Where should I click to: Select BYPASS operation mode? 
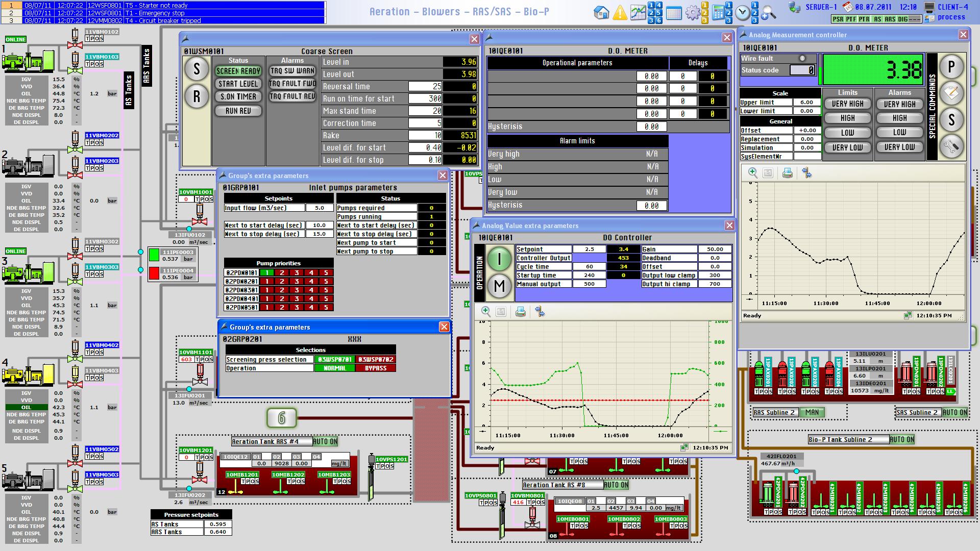[x=375, y=368]
